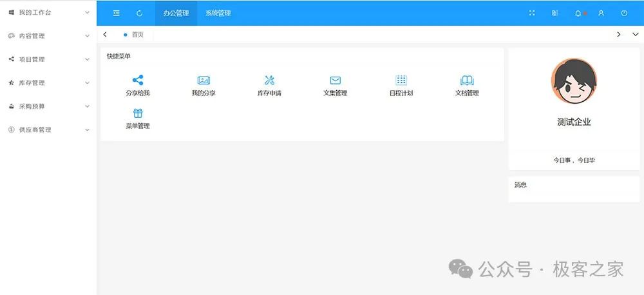Click the chevron next to 库存管理

point(87,83)
